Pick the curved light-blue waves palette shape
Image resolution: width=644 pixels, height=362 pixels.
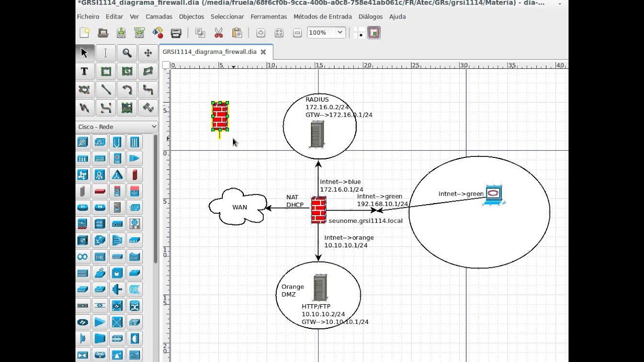[x=134, y=289]
